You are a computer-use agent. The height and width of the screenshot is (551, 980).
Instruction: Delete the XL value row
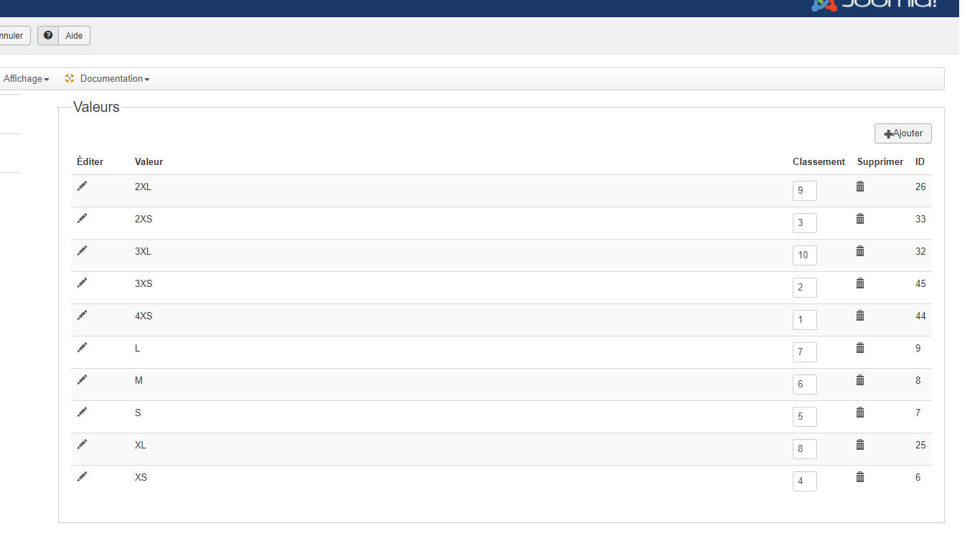coord(860,445)
